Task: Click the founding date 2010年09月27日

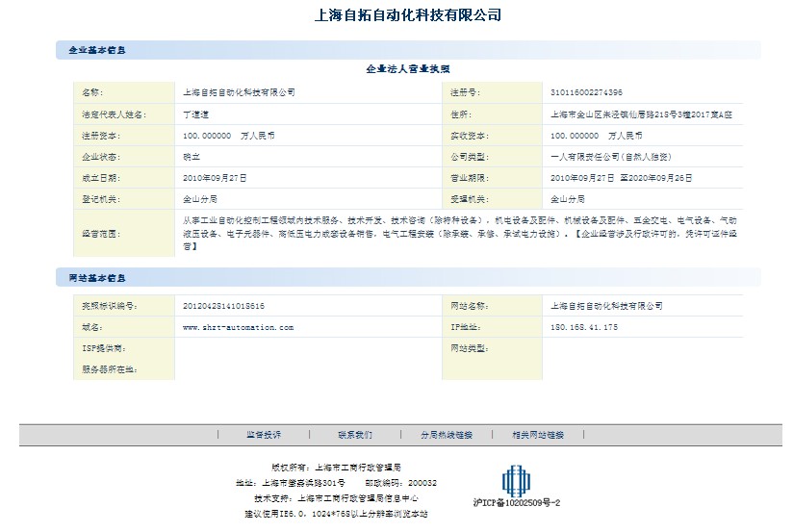Action: (x=215, y=178)
